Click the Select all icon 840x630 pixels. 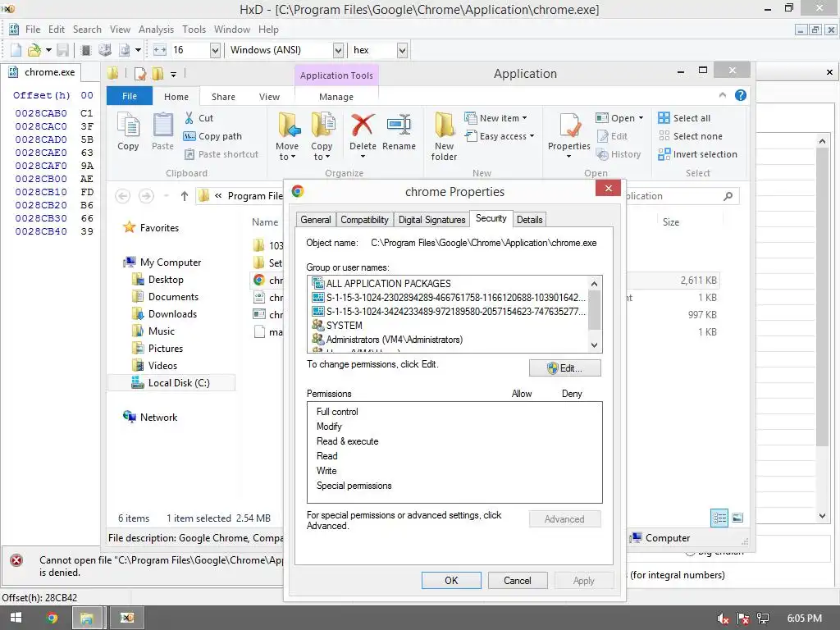point(664,118)
